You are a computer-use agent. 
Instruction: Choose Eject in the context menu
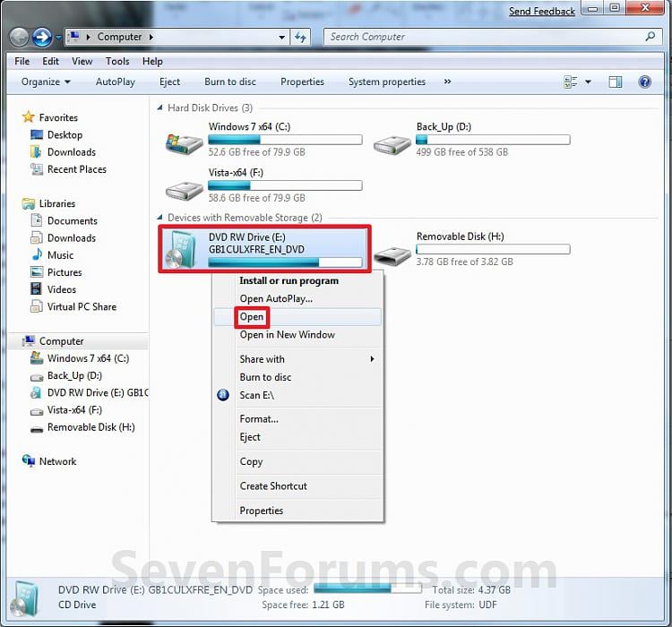[297, 437]
